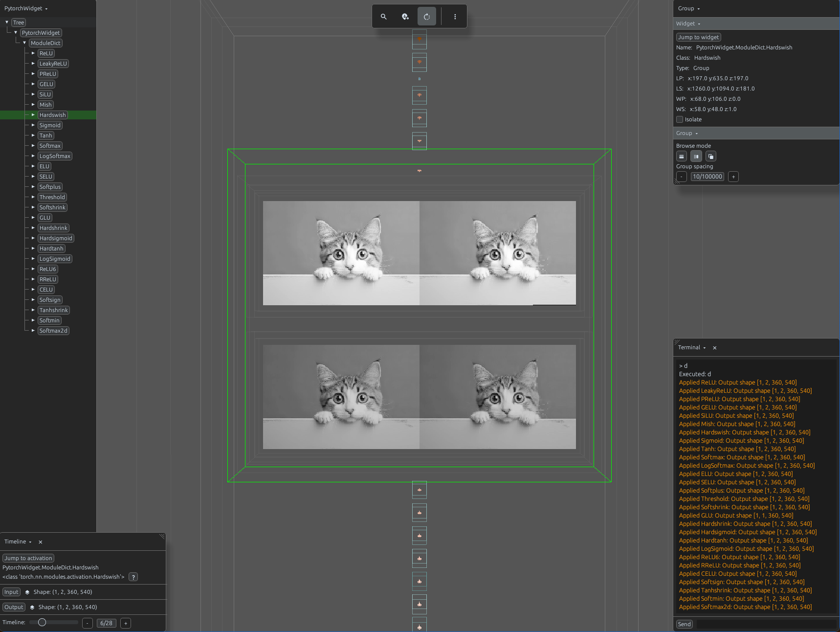840x632 pixels.
Task: Click terminal line 'Applied Softmax2d: Output shape'
Action: coord(746,607)
